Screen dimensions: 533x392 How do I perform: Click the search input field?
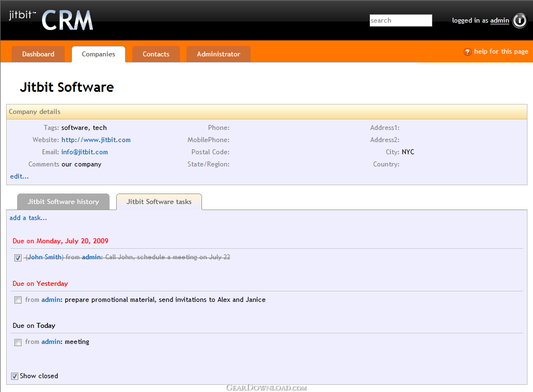(x=401, y=20)
